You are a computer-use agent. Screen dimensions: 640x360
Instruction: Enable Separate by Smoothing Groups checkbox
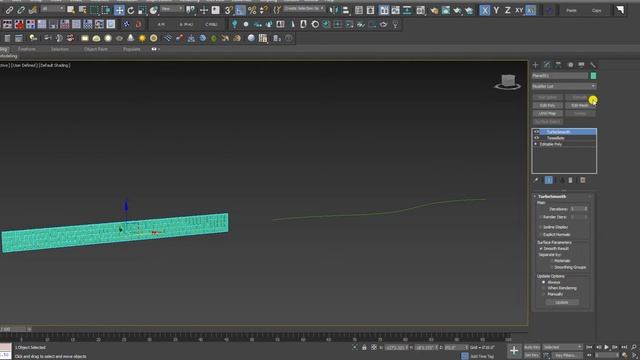[551, 267]
